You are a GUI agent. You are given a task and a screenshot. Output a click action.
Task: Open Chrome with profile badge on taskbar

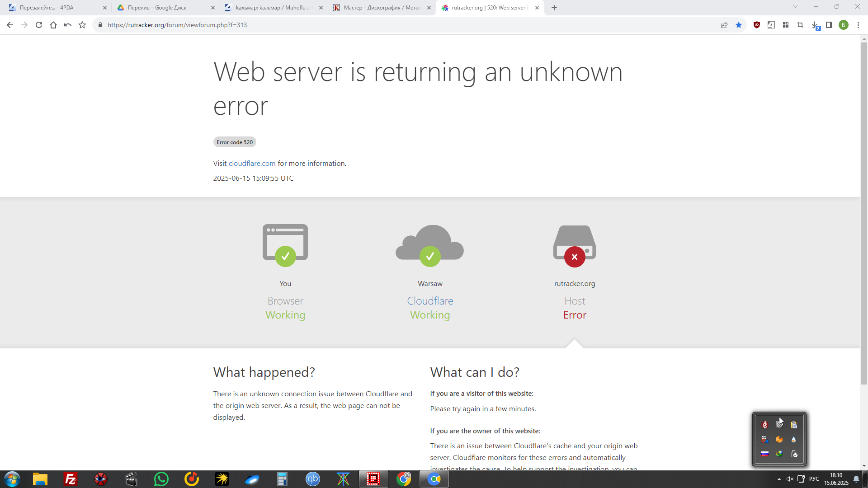point(404,479)
